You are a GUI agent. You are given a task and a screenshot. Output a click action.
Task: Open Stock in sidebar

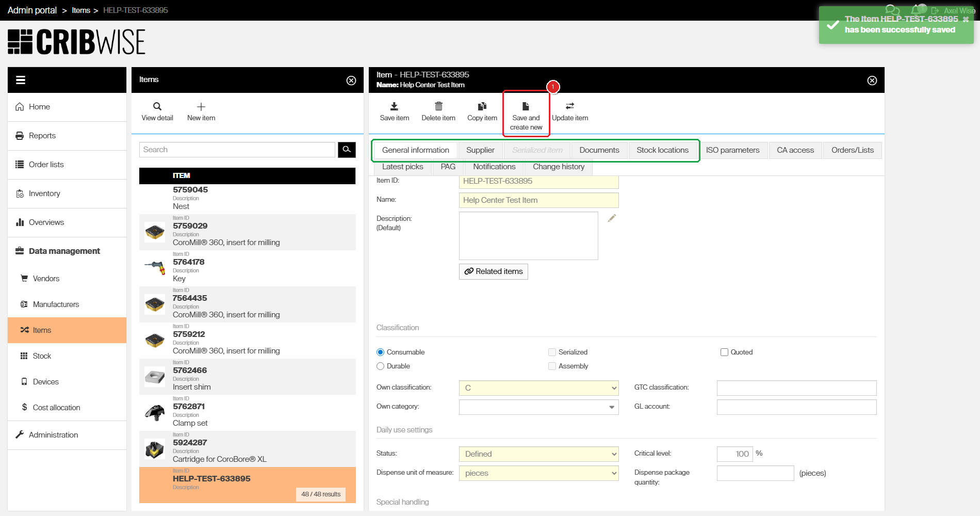(x=67, y=356)
